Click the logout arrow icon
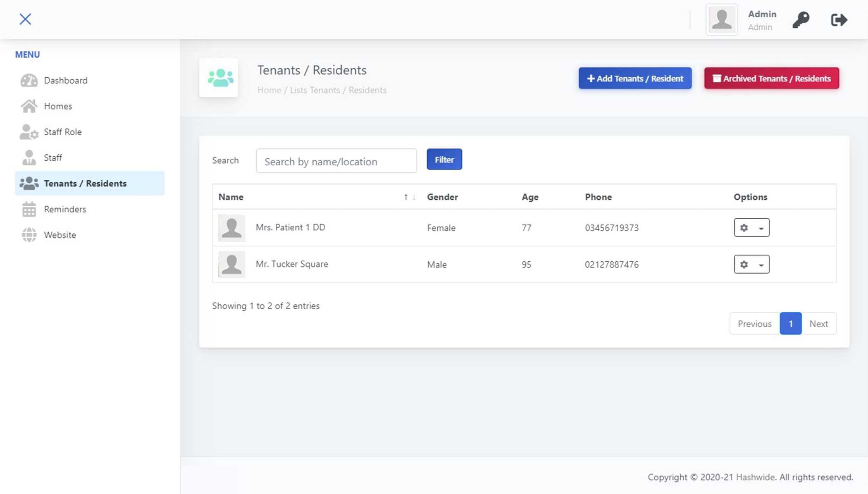Image resolution: width=868 pixels, height=494 pixels. [x=839, y=19]
